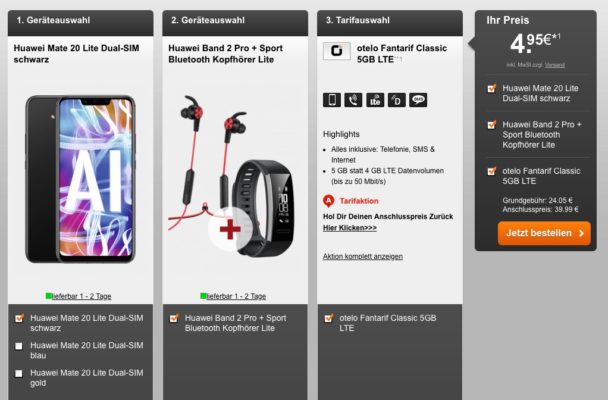Screen dimensions: 608x400
Task: Click the D-network icon
Action: [396, 100]
